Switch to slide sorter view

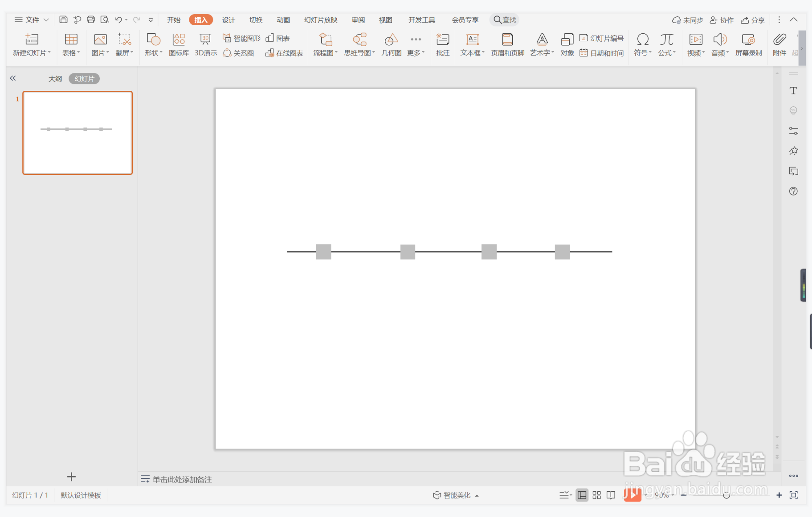pos(597,495)
